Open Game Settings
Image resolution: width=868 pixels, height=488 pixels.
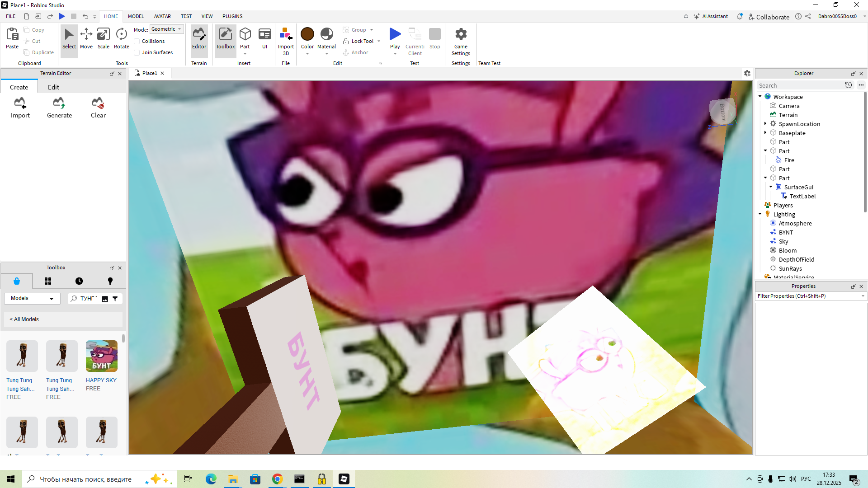(x=461, y=41)
